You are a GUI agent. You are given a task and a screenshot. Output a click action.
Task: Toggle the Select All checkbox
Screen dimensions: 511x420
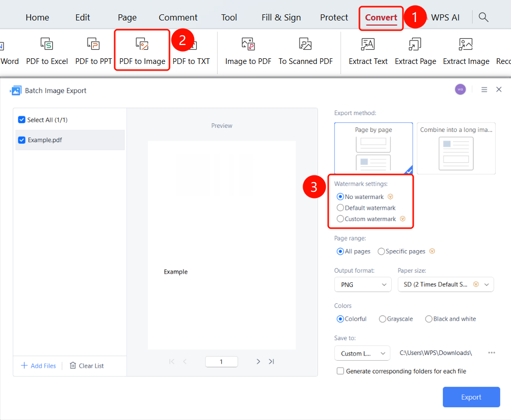[x=22, y=120]
